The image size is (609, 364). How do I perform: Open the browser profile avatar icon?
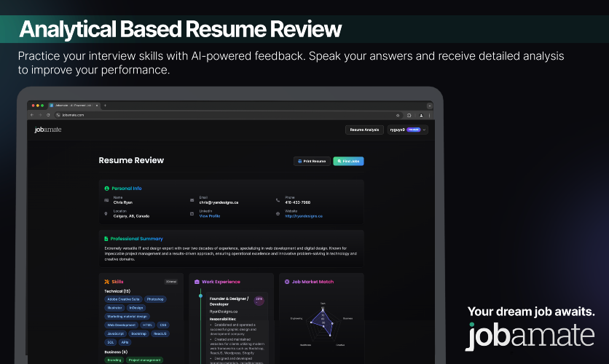coord(421,115)
